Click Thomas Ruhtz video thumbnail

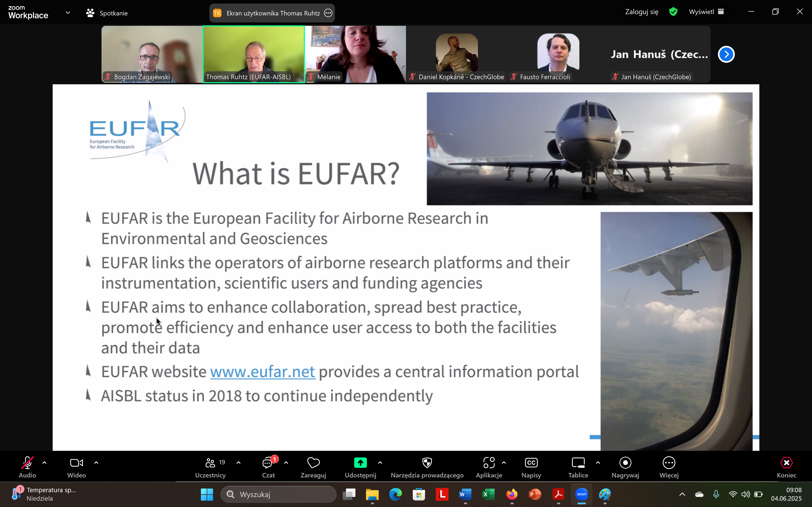tap(254, 54)
